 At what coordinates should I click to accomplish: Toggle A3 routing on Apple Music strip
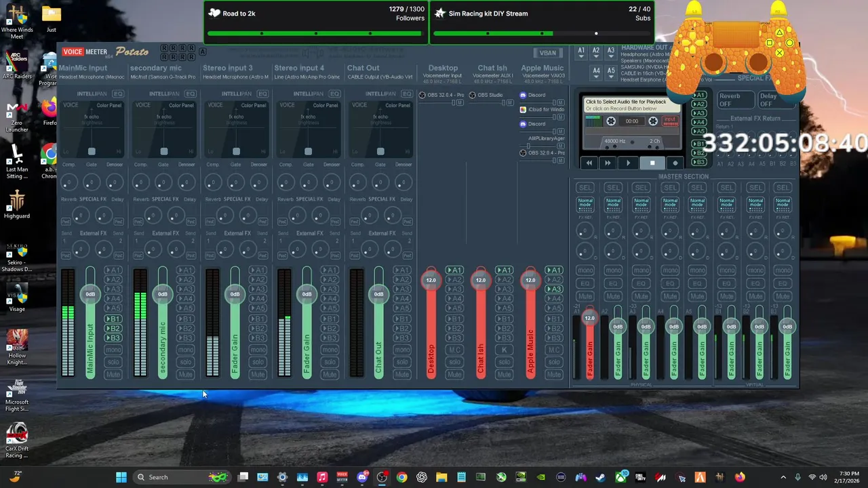click(x=554, y=289)
